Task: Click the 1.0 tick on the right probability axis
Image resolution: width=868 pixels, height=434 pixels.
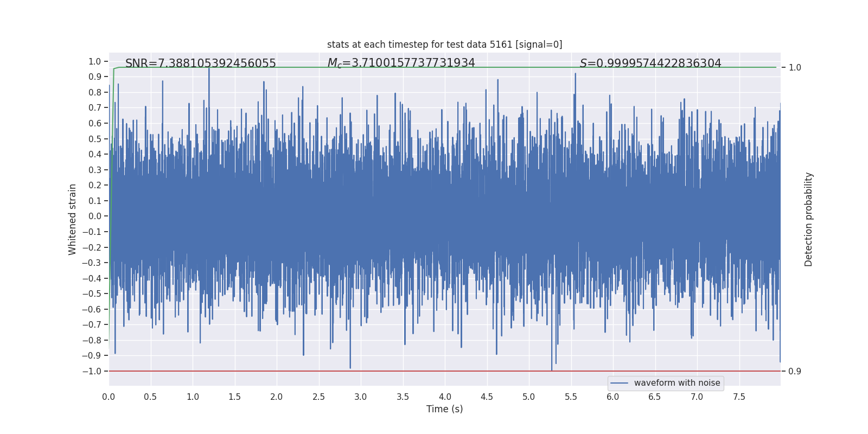Action: pyautogui.click(x=794, y=68)
